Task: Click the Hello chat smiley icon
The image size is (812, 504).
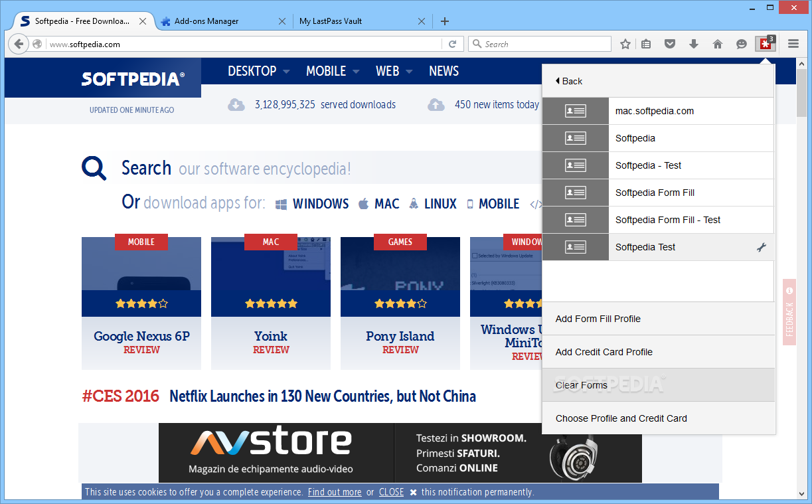Action: tap(742, 44)
